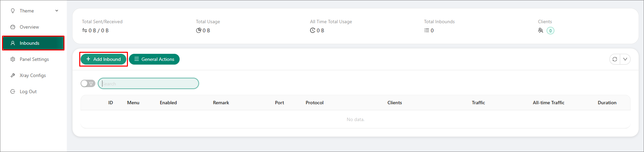
Task: Open the Overview page
Action: [29, 27]
